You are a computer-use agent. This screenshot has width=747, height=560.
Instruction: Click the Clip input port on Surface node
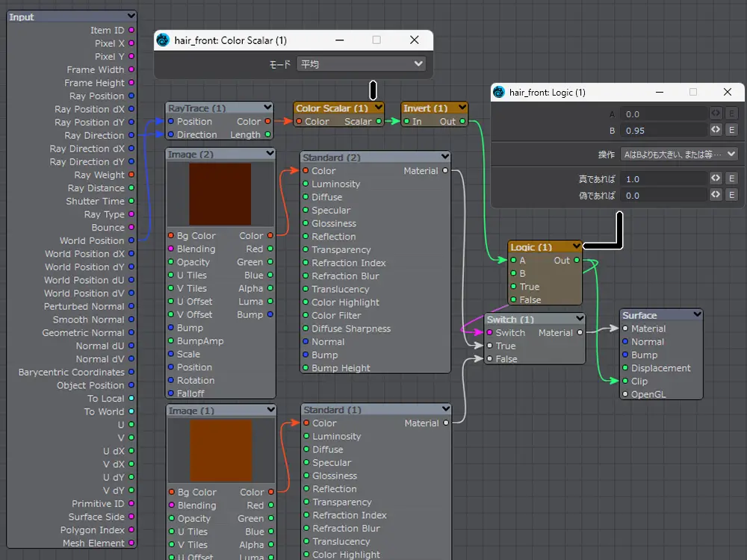click(625, 381)
